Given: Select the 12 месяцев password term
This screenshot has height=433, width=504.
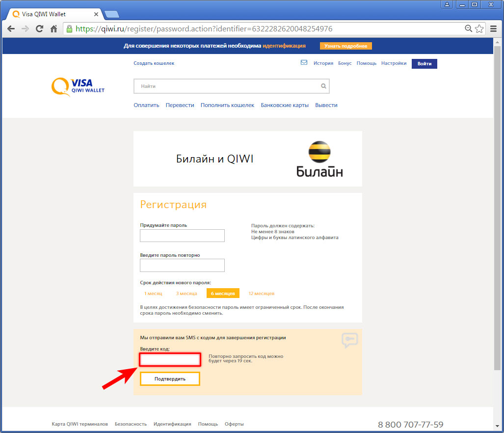Looking at the screenshot, I should click(x=262, y=294).
